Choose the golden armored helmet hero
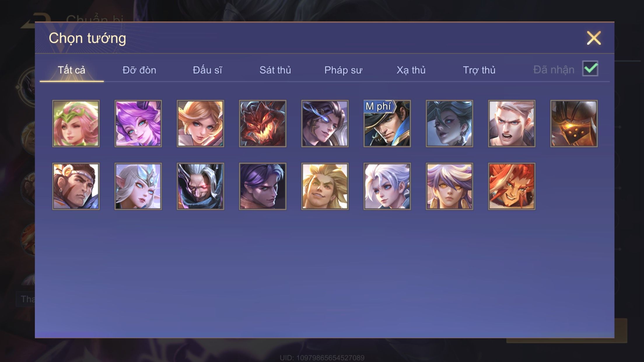 tap(574, 124)
